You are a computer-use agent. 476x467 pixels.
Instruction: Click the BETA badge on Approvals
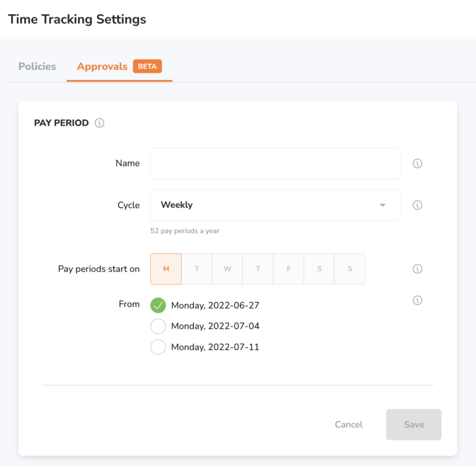pyautogui.click(x=148, y=66)
